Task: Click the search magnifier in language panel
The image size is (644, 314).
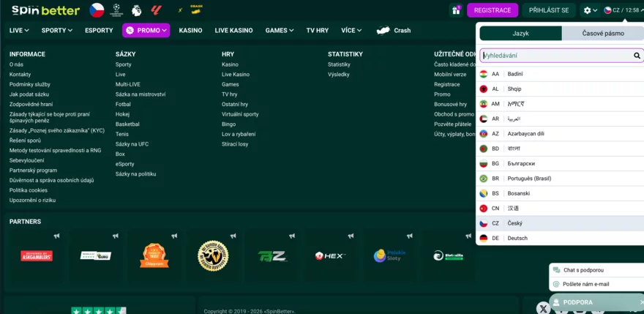Action: click(x=637, y=56)
